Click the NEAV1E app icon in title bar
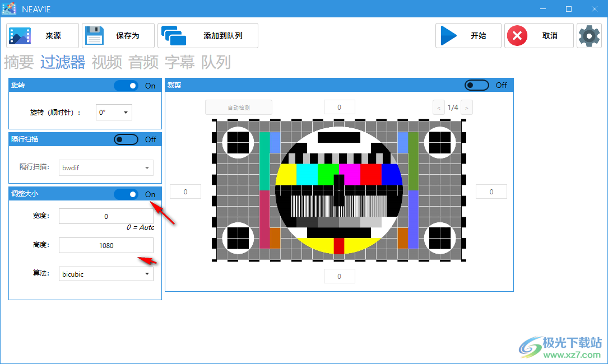The width and height of the screenshot is (608, 364). (x=9, y=8)
